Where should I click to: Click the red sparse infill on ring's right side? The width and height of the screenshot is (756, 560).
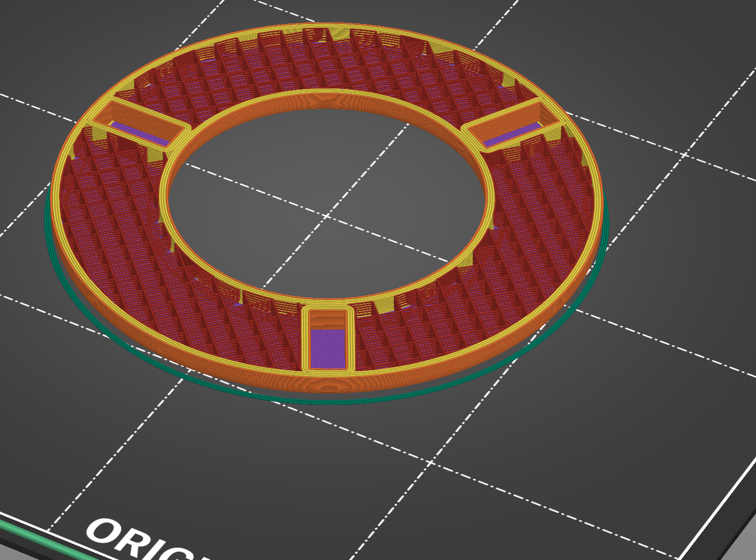coord(539,213)
